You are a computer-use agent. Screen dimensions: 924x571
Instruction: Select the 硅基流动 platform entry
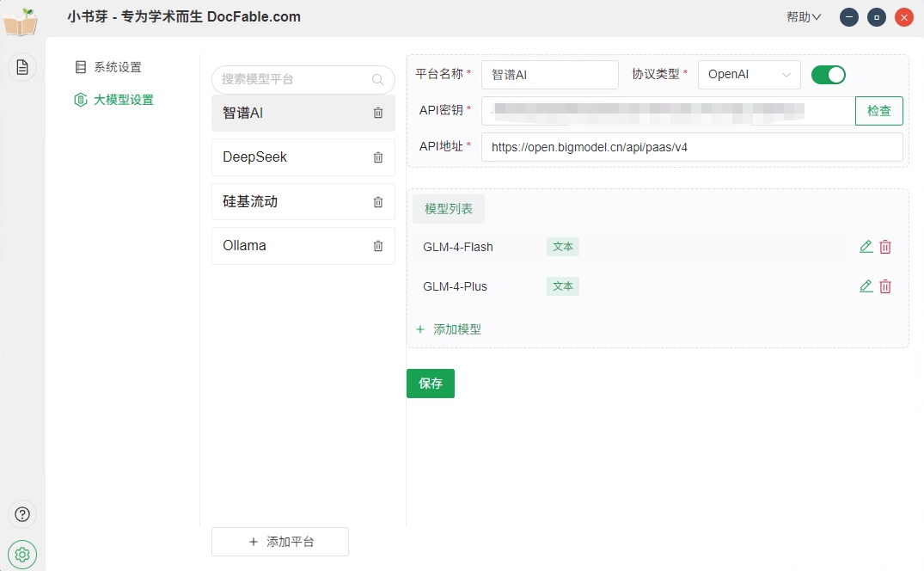[x=303, y=201]
